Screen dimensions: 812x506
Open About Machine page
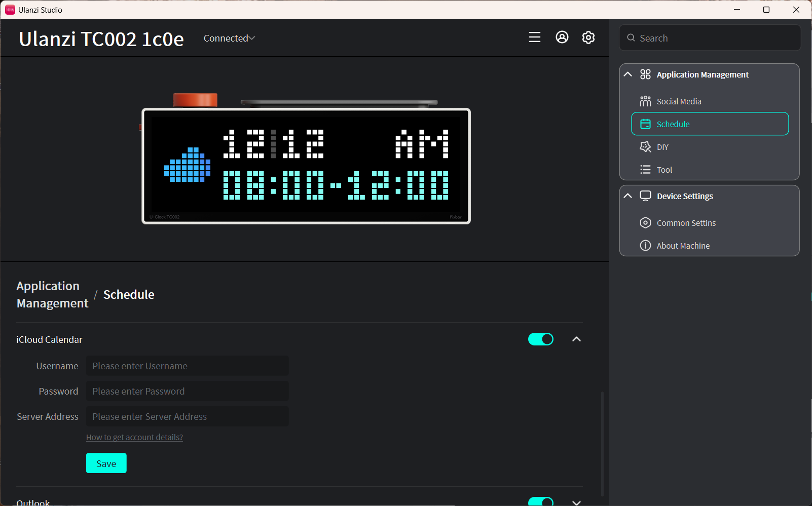pyautogui.click(x=710, y=246)
